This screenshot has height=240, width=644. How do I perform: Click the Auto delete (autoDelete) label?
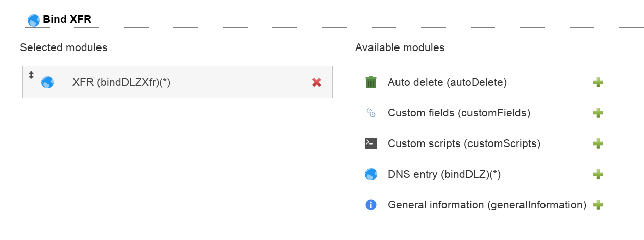pos(447,82)
